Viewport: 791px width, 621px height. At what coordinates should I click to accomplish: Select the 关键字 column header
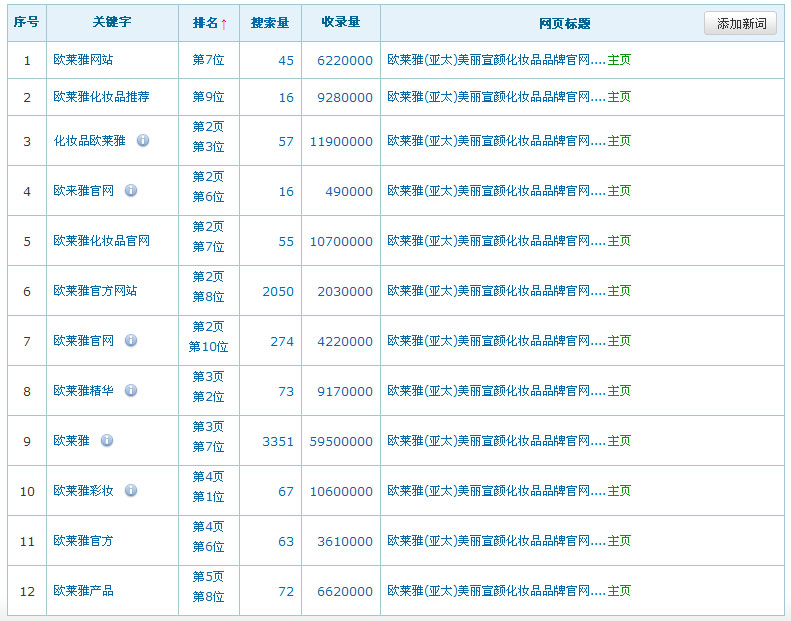(112, 23)
